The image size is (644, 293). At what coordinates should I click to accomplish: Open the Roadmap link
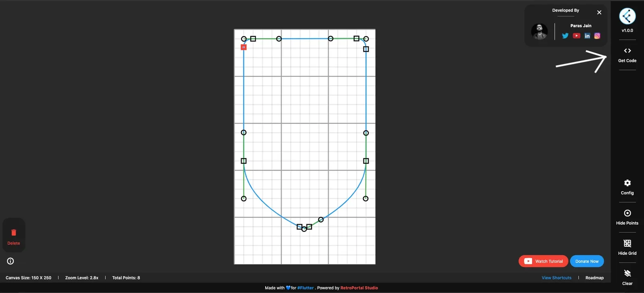[x=594, y=278]
